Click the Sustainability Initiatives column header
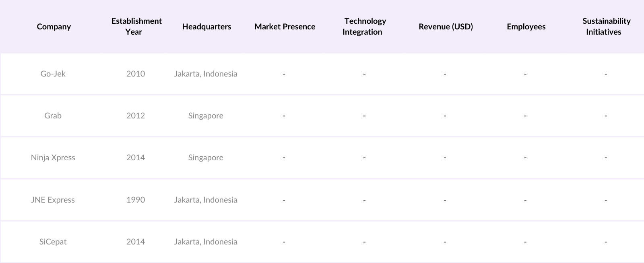Screen dimensions: 644x263 (606, 27)
